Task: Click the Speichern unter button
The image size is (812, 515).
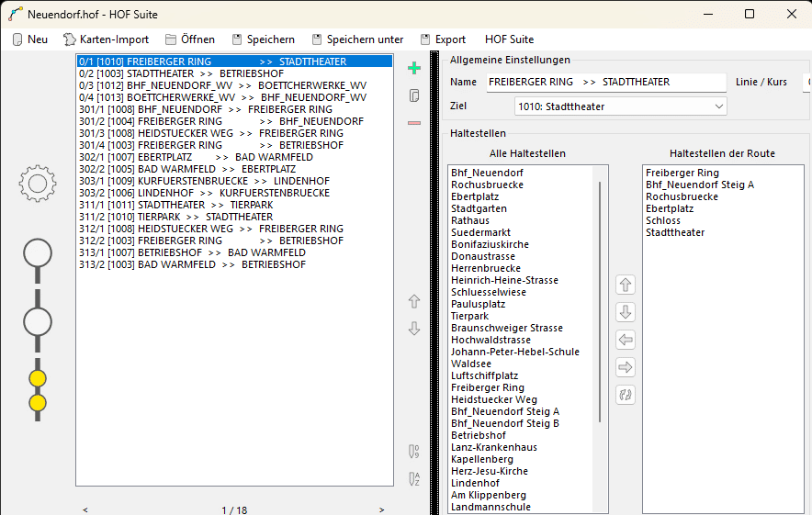Action: [x=357, y=39]
